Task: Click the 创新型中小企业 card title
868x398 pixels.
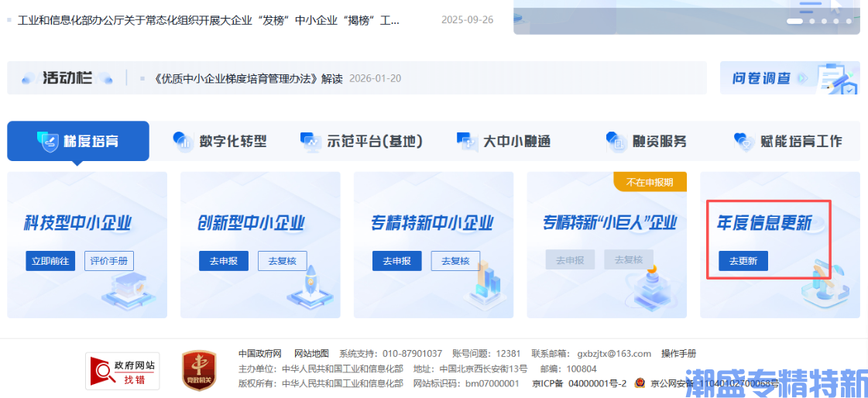Action: [x=252, y=224]
